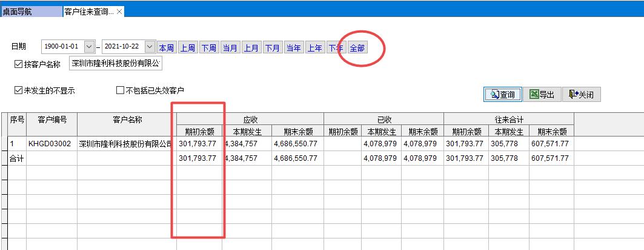This screenshot has height=250, width=644.
Task: Select the KHGD03002 customer row cell
Action: [51, 144]
